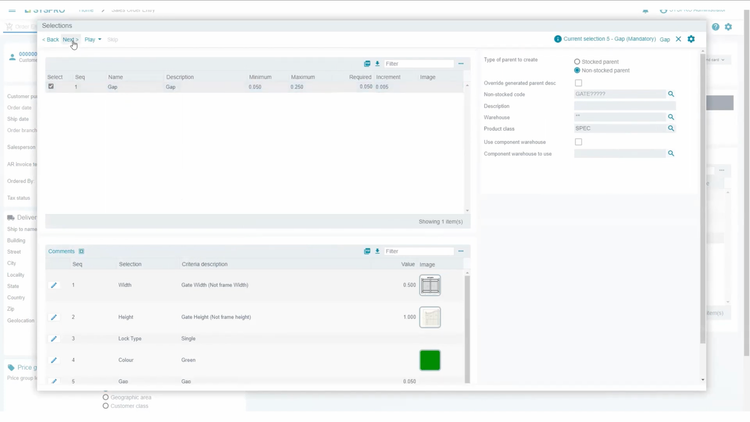Screen dimensions: 750x422
Task: Click the Gap name cell
Action: [112, 87]
